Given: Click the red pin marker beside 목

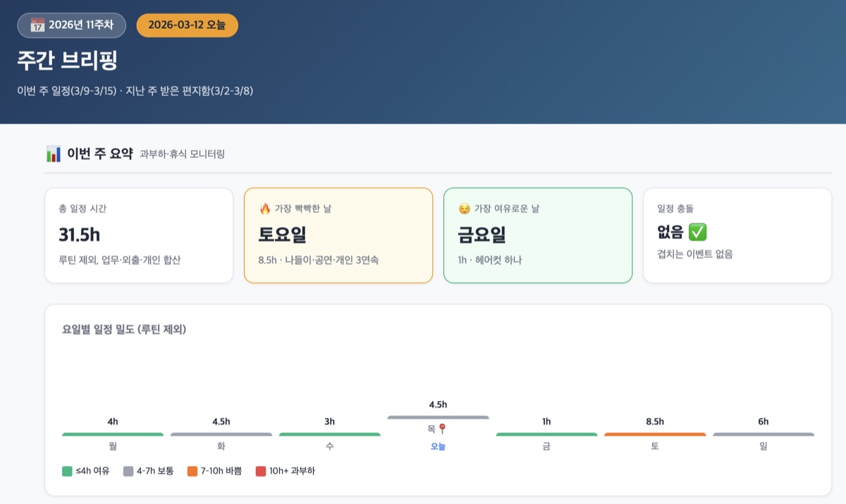Looking at the screenshot, I should click(x=443, y=429).
